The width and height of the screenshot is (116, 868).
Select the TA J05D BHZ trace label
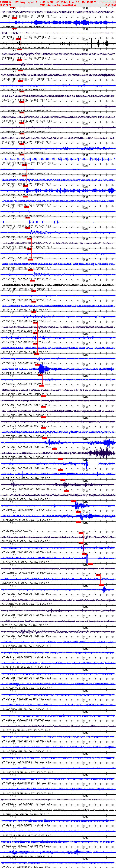(x=27, y=58)
